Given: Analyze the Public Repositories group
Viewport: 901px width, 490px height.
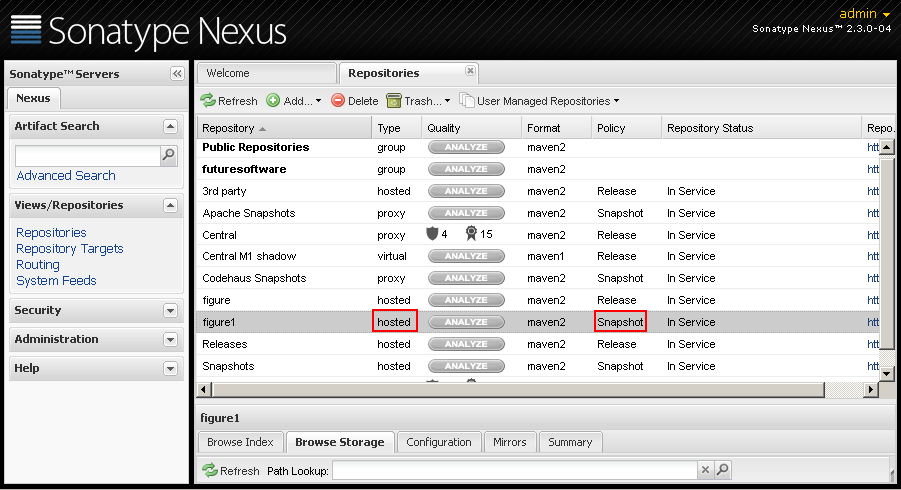Looking at the screenshot, I should point(466,147).
